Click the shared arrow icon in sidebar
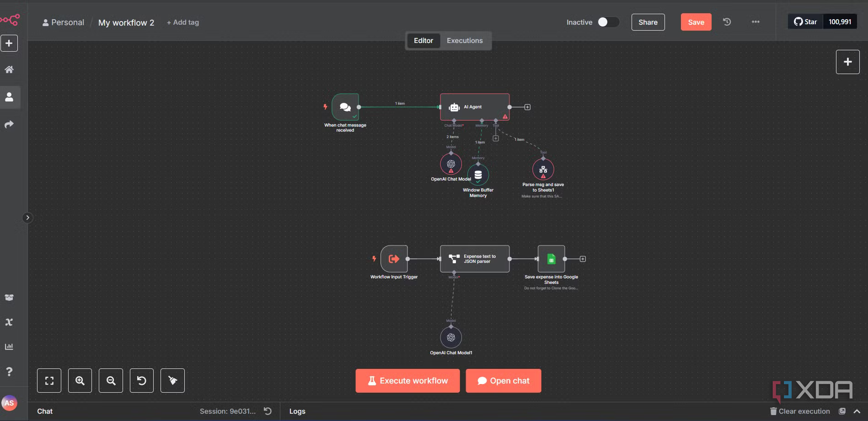 [x=9, y=124]
